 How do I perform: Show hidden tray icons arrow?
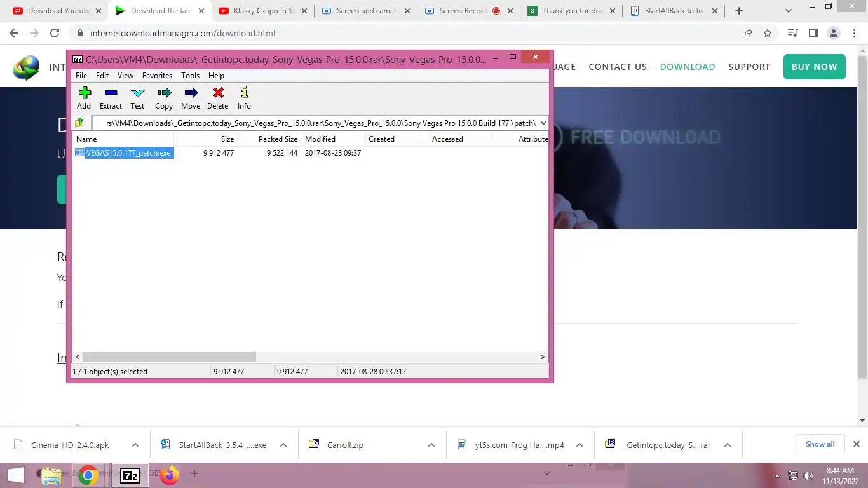777,475
